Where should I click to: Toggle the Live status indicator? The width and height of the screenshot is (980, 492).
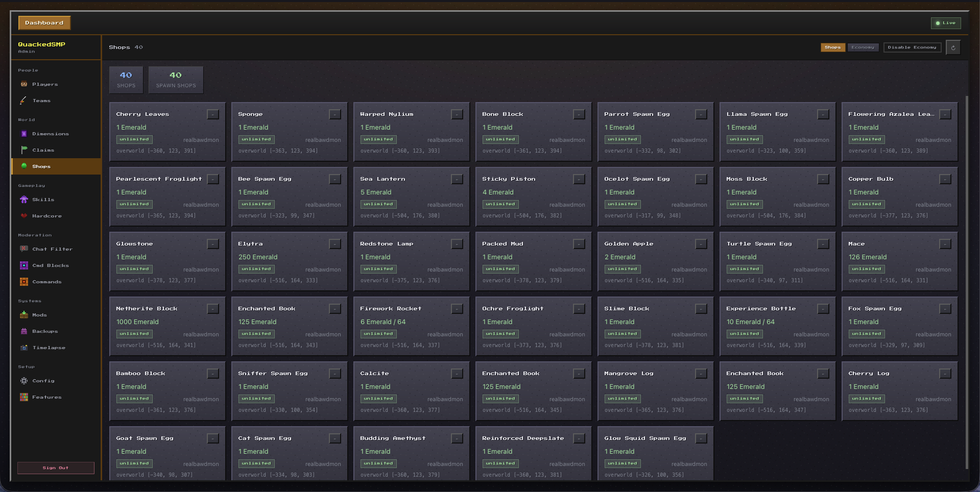(x=946, y=23)
